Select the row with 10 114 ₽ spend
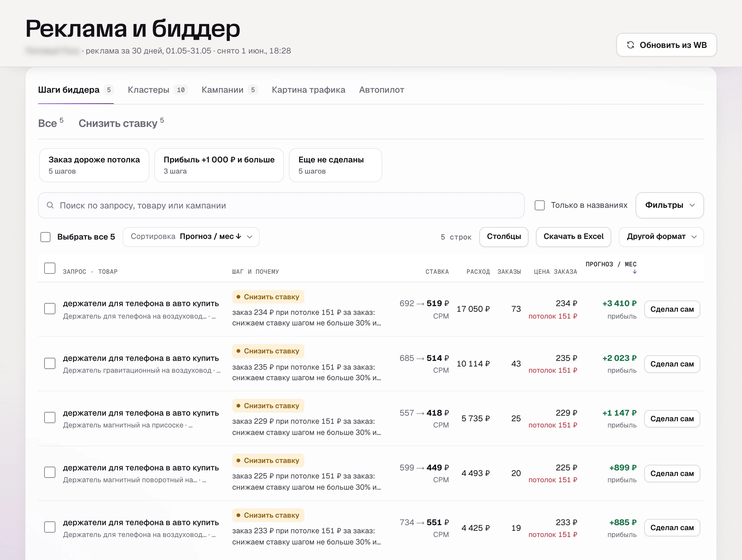The image size is (742, 560). [50, 363]
